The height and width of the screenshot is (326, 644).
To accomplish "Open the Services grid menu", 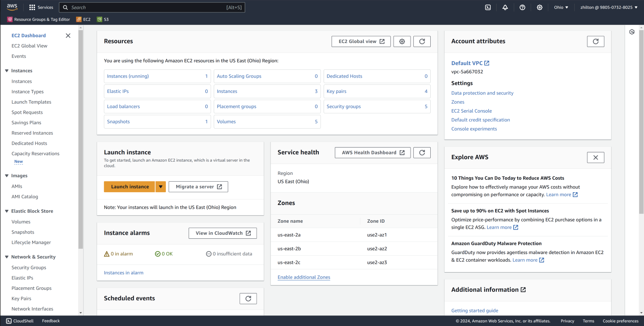I will click(x=41, y=7).
